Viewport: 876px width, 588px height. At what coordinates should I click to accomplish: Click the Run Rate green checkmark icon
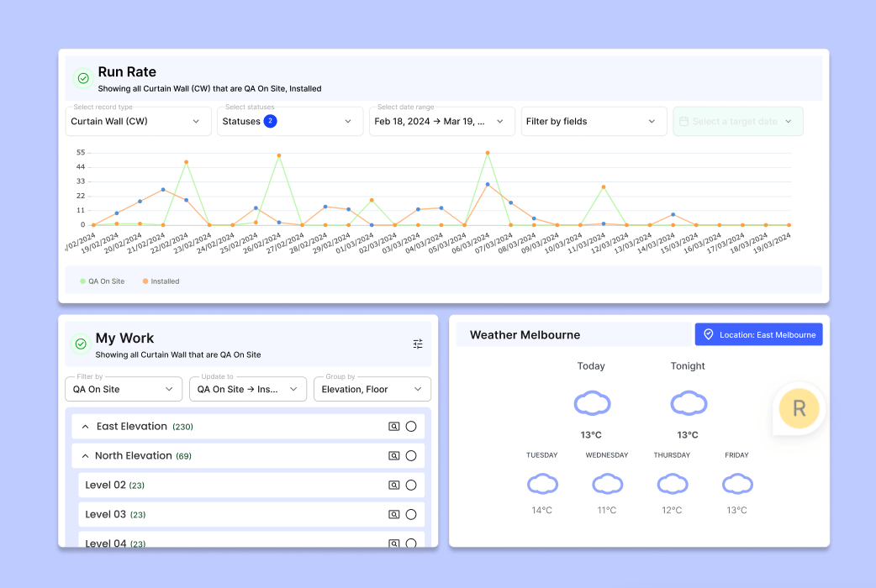point(83,79)
